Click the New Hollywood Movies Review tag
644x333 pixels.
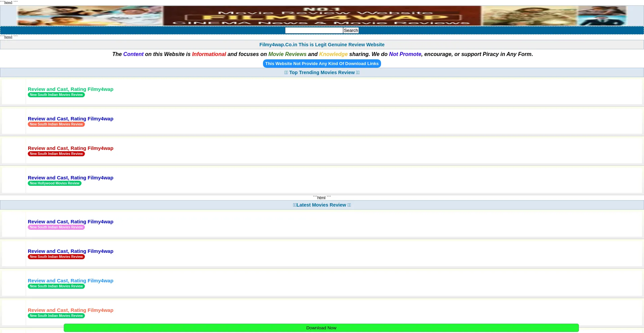click(55, 183)
